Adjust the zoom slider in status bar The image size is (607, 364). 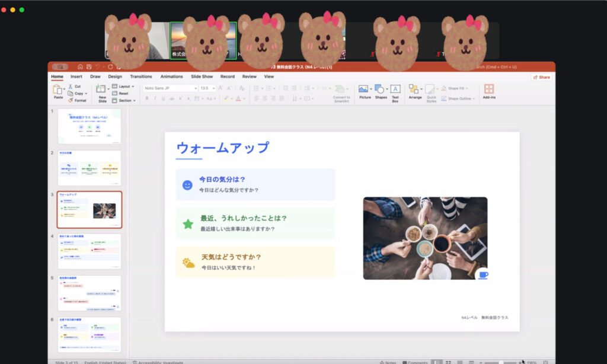pos(502,362)
